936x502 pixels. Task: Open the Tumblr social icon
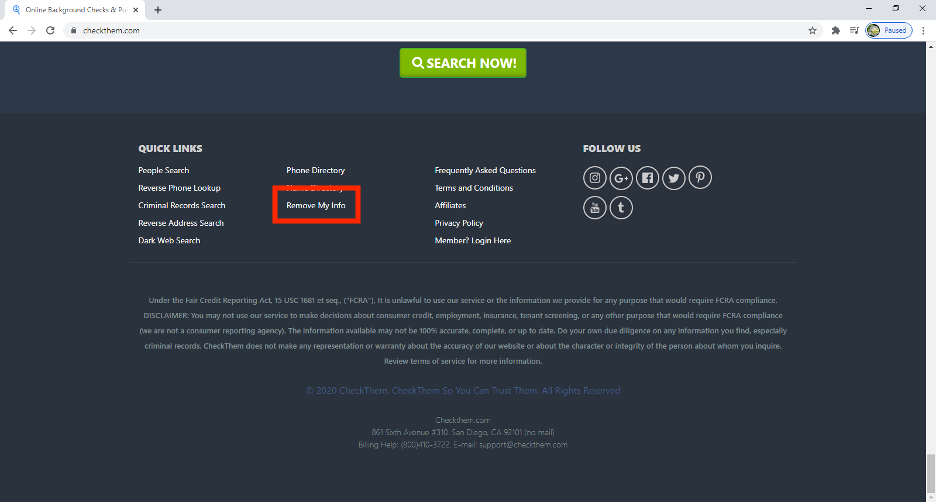(x=621, y=208)
